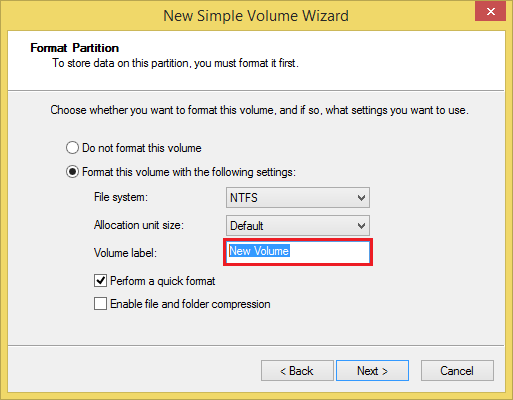Go to previous step with Back button
The image size is (513, 400).
[x=297, y=370]
